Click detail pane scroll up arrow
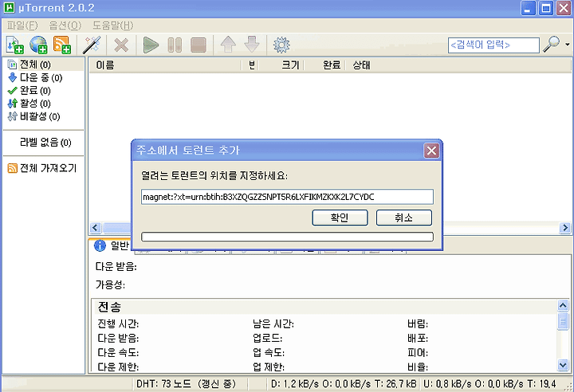The height and width of the screenshot is (392, 574). pyautogui.click(x=563, y=305)
